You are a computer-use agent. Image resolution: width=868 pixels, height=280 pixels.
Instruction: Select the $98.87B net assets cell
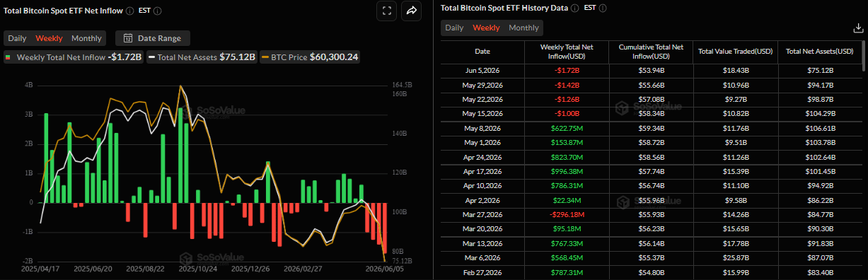point(819,100)
